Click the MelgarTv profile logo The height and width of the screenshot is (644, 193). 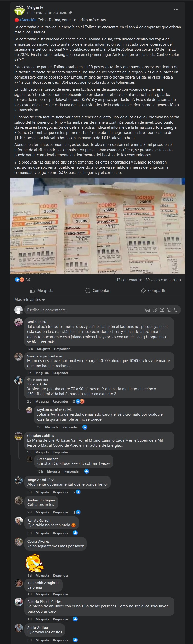point(19,10)
